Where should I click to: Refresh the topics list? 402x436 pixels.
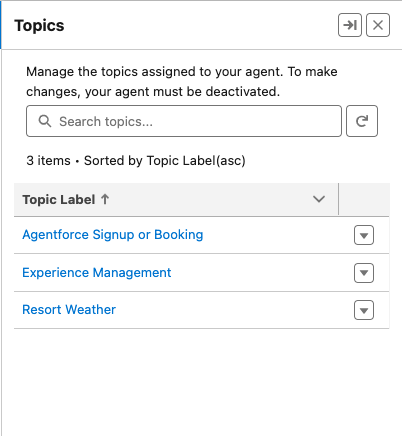click(x=362, y=121)
